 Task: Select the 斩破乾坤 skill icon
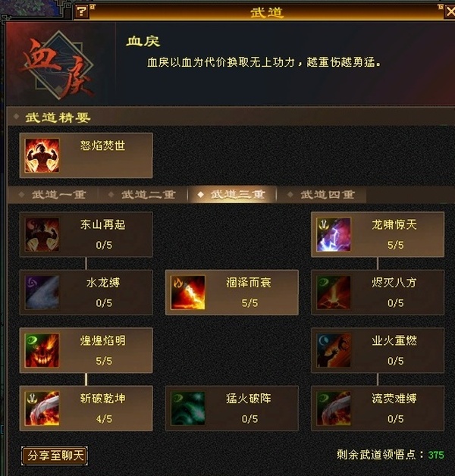[x=42, y=409]
